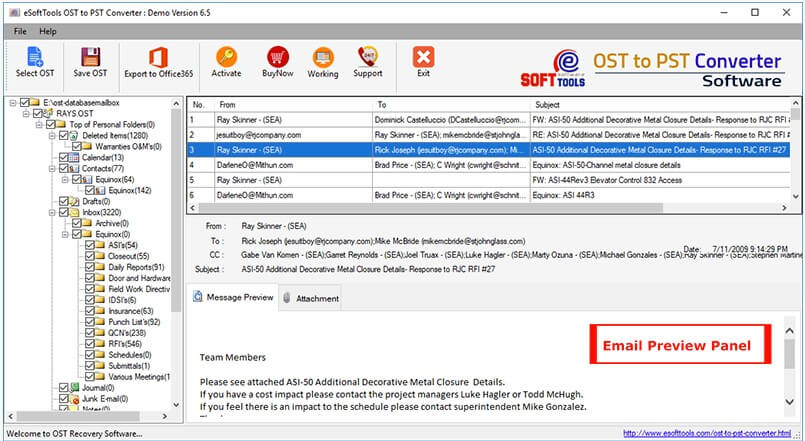Sort emails by the Subject column header

click(x=660, y=105)
